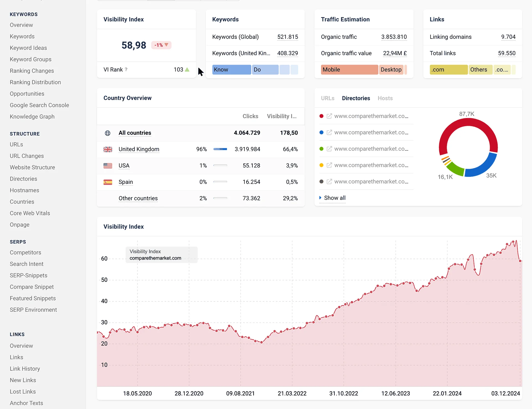Image resolution: width=532 pixels, height=409 pixels.
Task: Open Keyword Groups in the sidebar
Action: (x=30, y=59)
